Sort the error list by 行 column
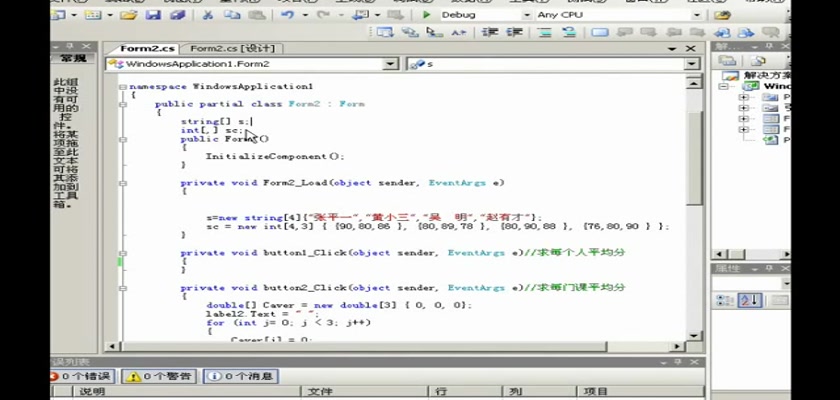Viewport: 840px width, 400px height. [464, 392]
